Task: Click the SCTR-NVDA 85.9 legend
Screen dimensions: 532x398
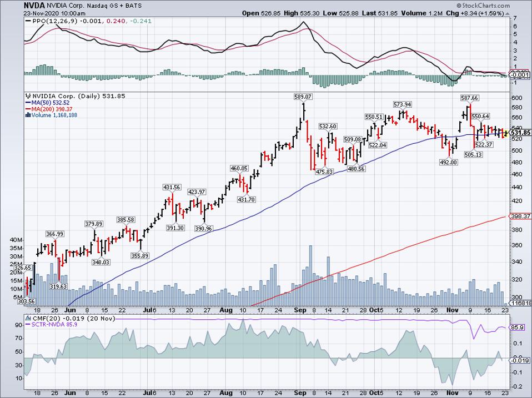Action: 52,325
